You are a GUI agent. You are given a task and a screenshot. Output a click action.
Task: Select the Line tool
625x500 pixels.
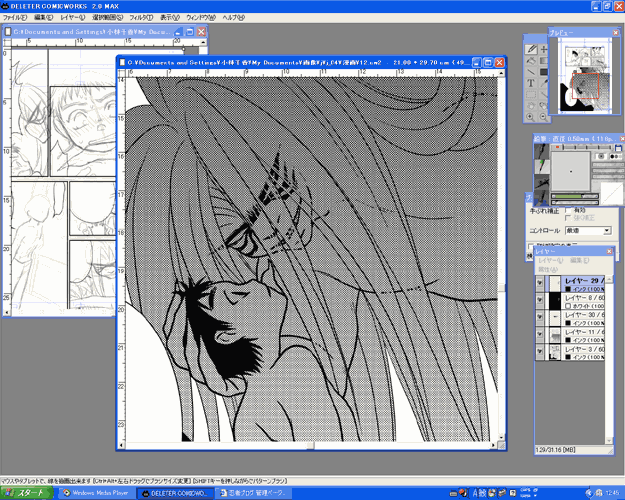pyautogui.click(x=531, y=72)
